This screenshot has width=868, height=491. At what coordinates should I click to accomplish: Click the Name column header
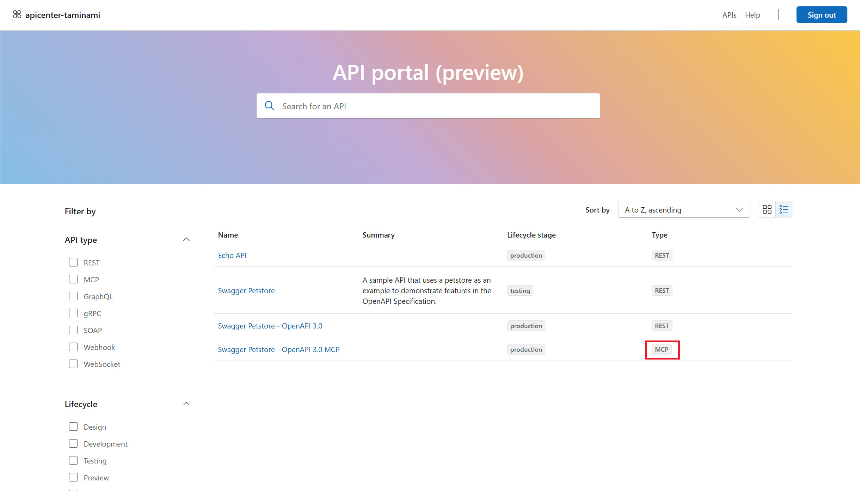(228, 235)
